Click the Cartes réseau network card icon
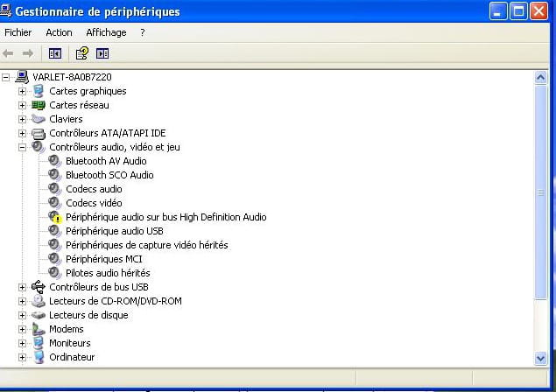This screenshot has width=556, height=392. [39, 105]
